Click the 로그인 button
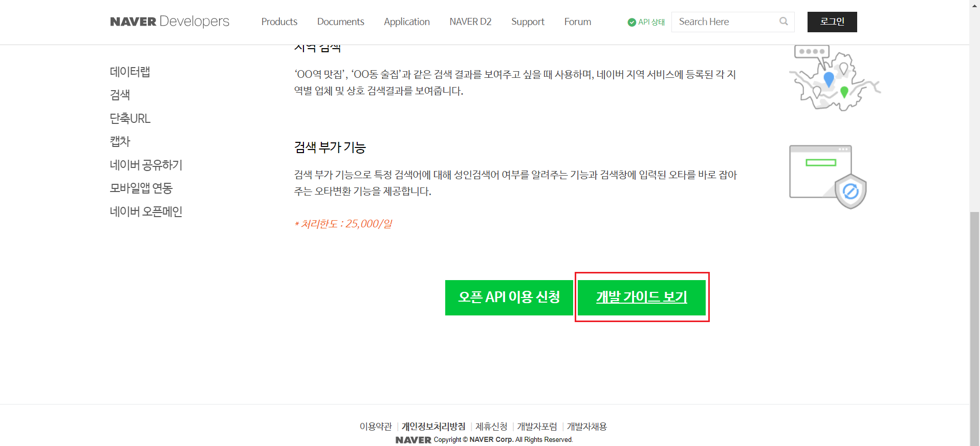 click(832, 22)
